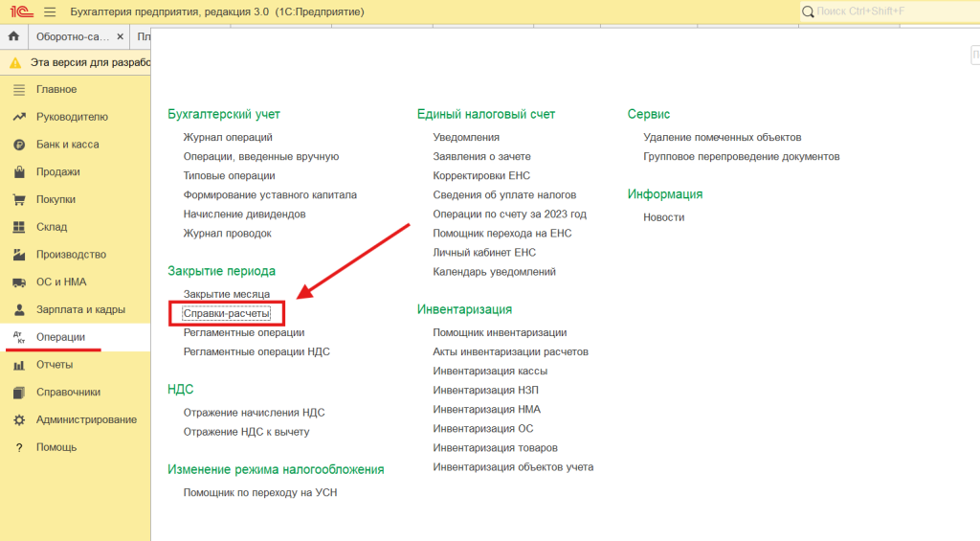Open Сведения об уплате налогов
Screen dimensions: 980x541
click(x=504, y=195)
